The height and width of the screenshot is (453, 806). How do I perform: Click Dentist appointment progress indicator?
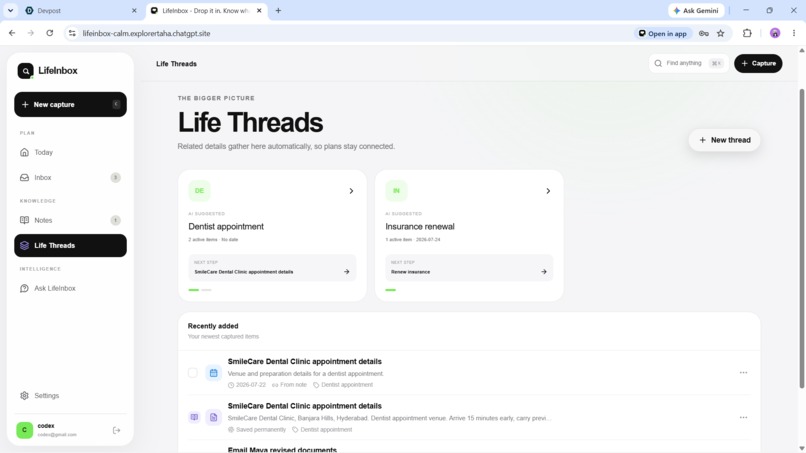200,290
